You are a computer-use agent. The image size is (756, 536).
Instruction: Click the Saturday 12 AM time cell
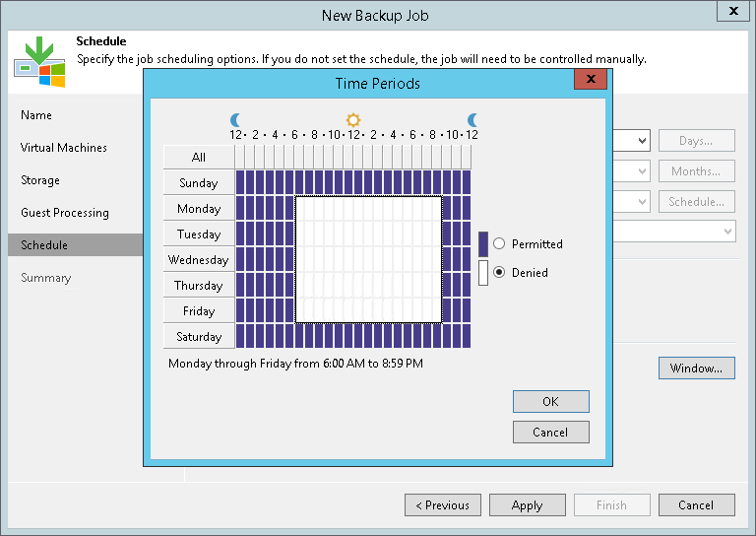pos(240,336)
